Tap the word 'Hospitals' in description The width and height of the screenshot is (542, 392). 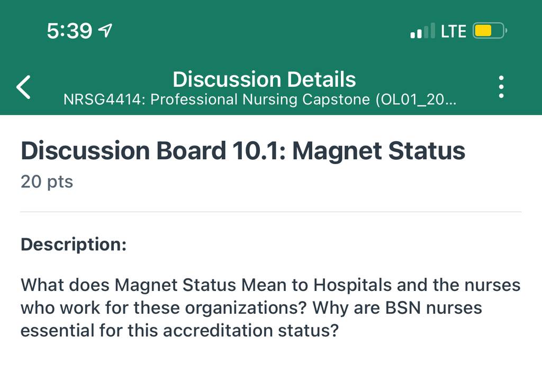(x=353, y=286)
